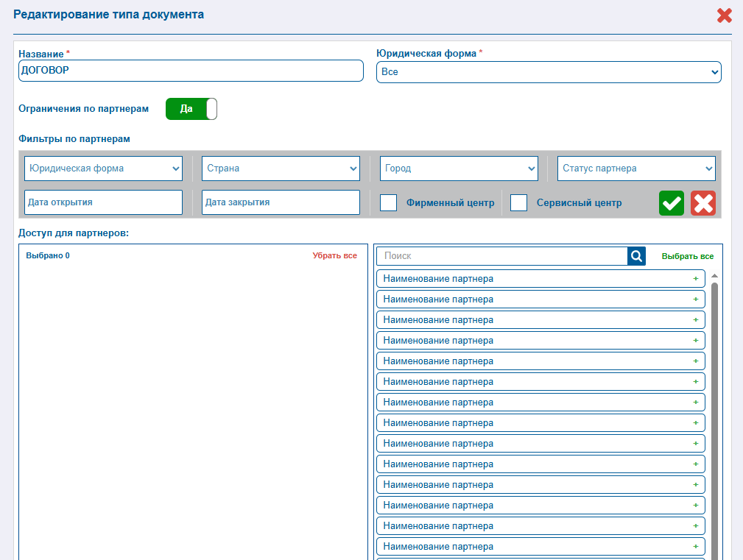The width and height of the screenshot is (743, 560).
Task: Click the Убрать все link
Action: [334, 255]
